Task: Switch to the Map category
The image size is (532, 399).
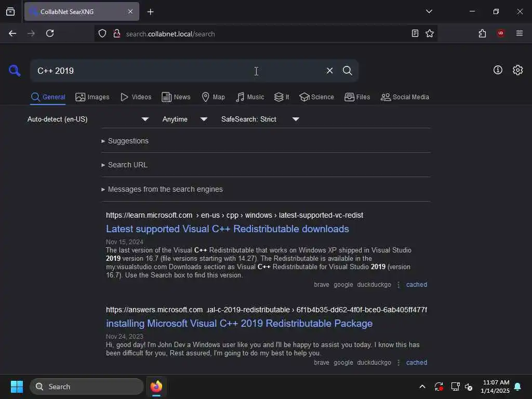Action: pos(213,97)
